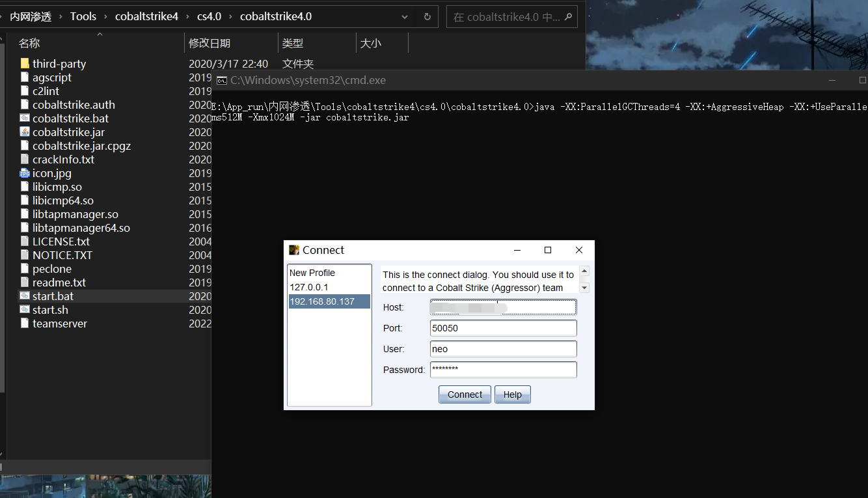Click the cobaltstrike4.0 breadcrumb segment

pyautogui.click(x=276, y=16)
